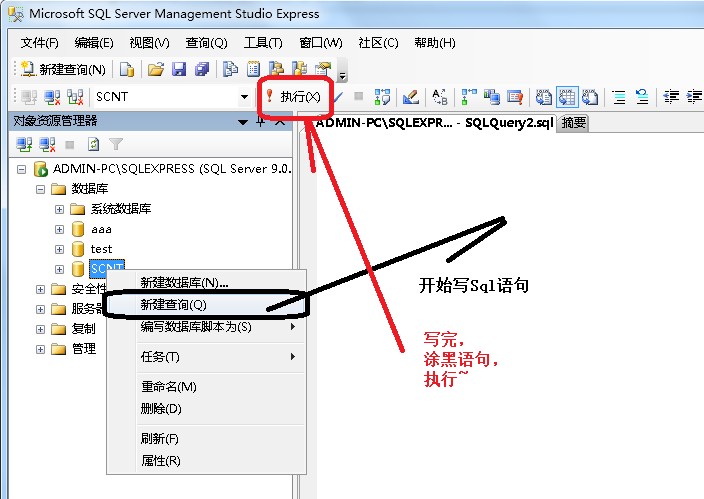Click the Database Engine Query icon
The image size is (704, 499).
pyautogui.click(x=127, y=69)
